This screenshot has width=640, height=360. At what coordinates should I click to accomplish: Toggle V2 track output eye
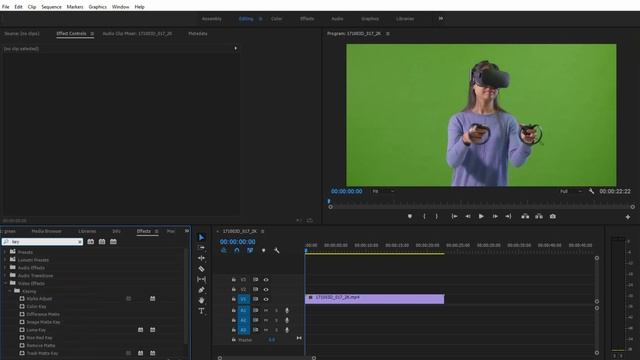[x=266, y=289]
